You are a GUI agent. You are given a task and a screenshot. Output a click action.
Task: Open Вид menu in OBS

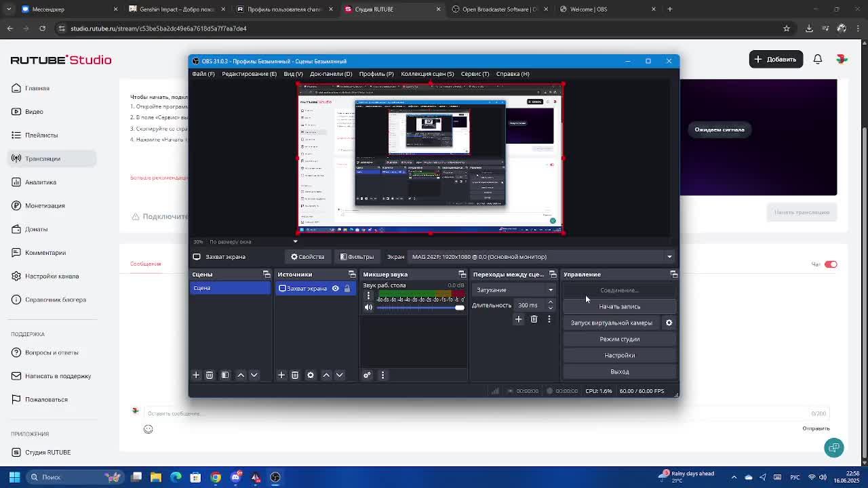click(293, 74)
